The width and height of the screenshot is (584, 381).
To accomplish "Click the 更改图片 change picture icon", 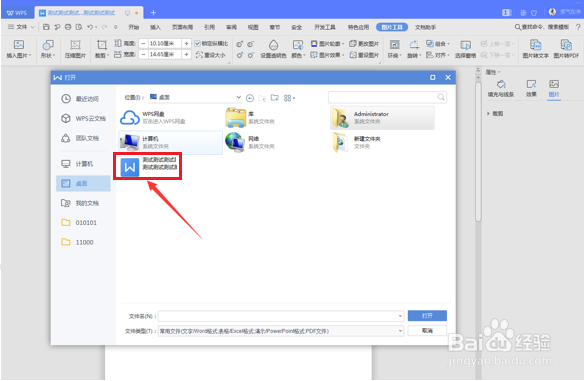I will point(353,44).
